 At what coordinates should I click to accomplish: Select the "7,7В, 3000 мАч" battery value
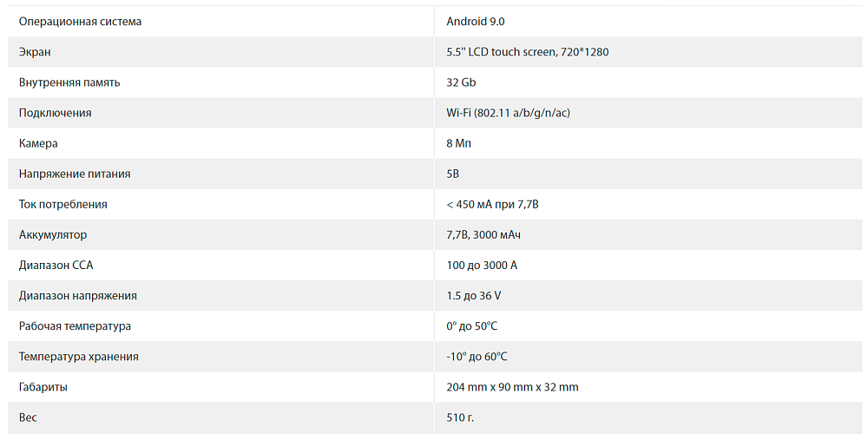point(483,235)
